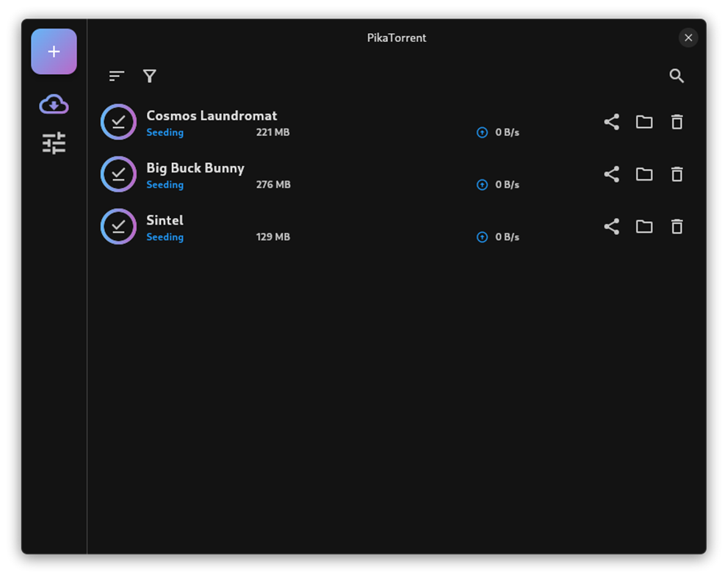Open the torrent search
The image size is (728, 578).
tap(677, 76)
